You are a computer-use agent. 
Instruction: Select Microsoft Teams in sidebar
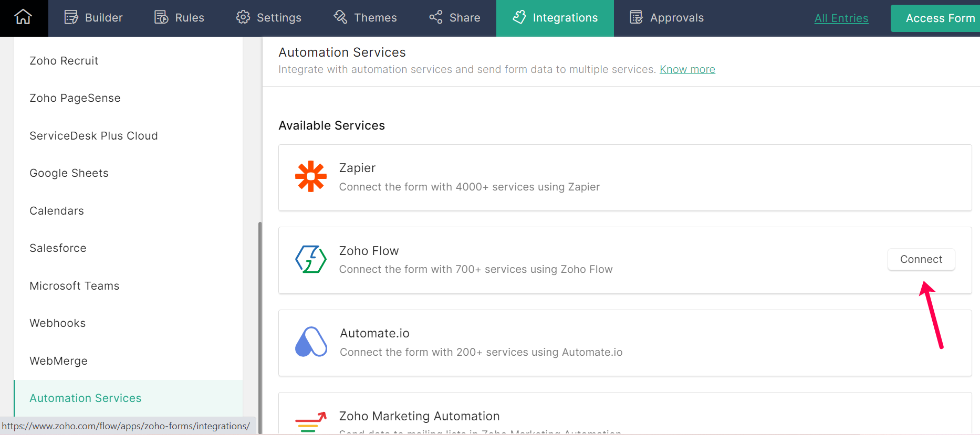point(128,286)
